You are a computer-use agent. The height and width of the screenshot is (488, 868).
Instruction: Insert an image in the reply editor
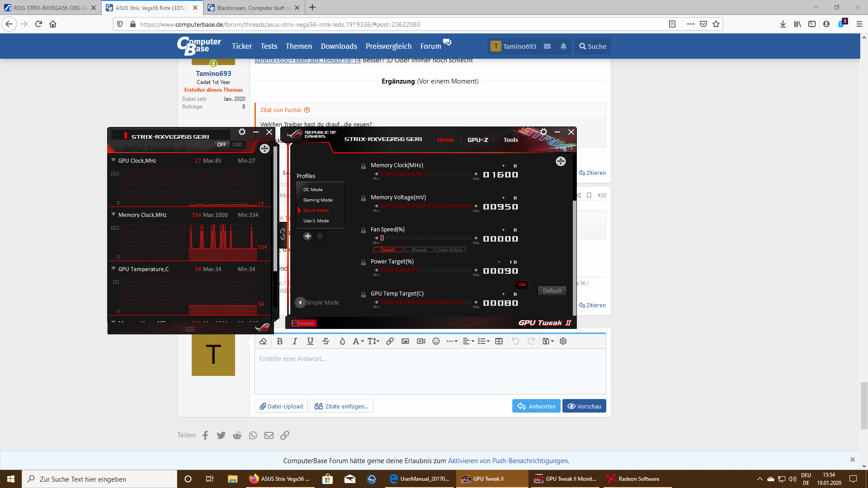tap(406, 341)
